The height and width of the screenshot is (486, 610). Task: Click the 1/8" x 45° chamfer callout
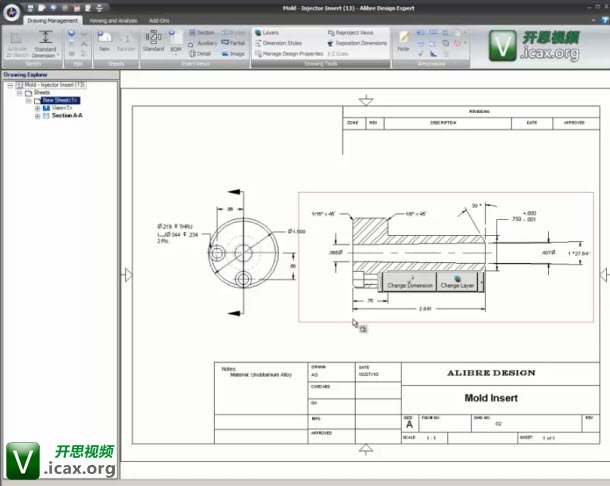(416, 214)
